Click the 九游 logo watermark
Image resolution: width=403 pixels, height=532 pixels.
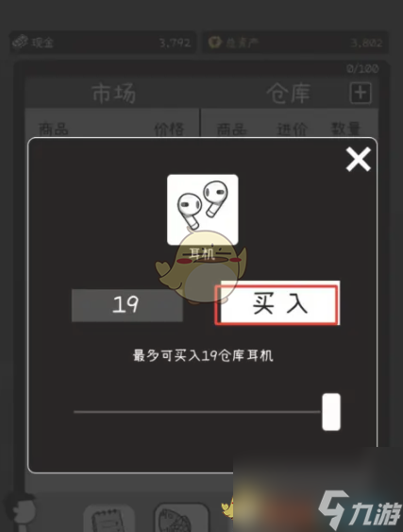click(x=360, y=510)
